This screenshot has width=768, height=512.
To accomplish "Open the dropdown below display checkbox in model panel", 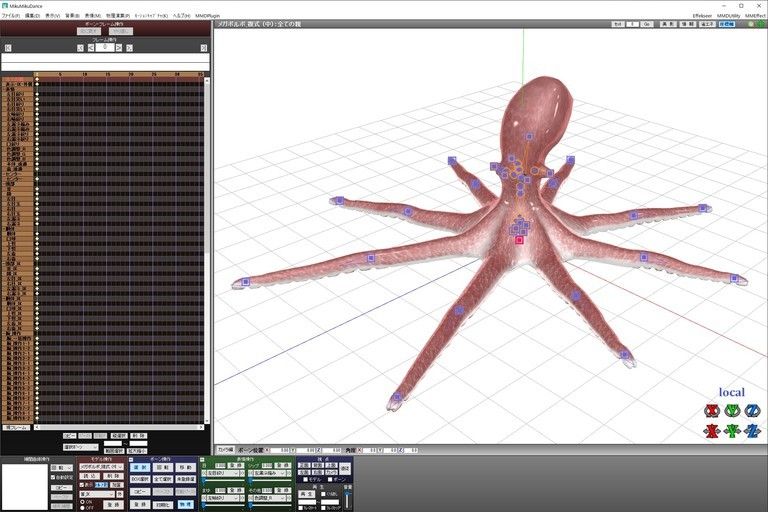I will coord(97,494).
